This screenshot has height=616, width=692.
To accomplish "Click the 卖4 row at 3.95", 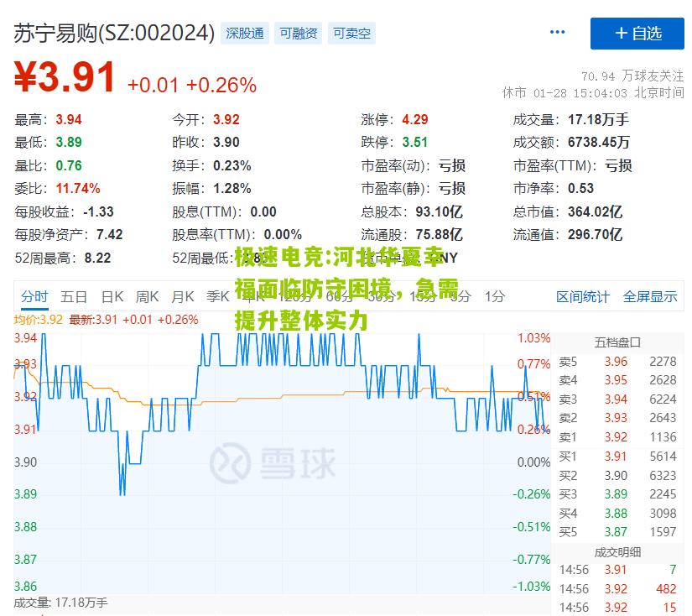I will tap(617, 380).
